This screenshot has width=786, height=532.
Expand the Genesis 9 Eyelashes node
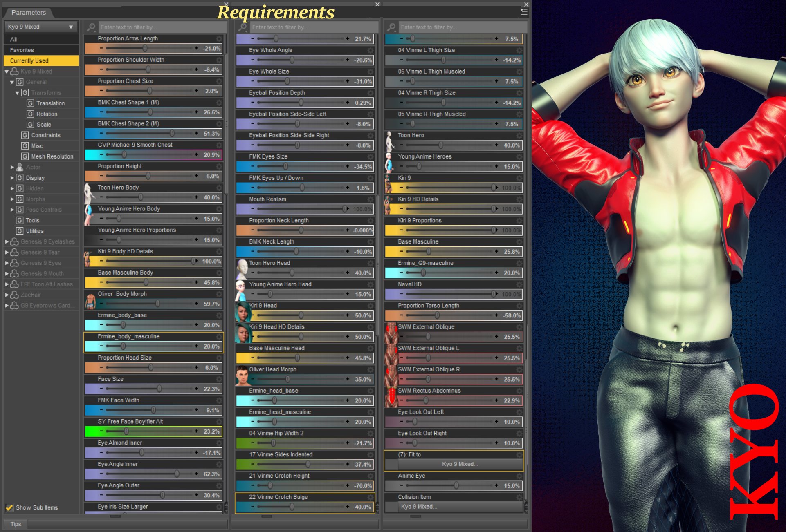[x=7, y=242]
